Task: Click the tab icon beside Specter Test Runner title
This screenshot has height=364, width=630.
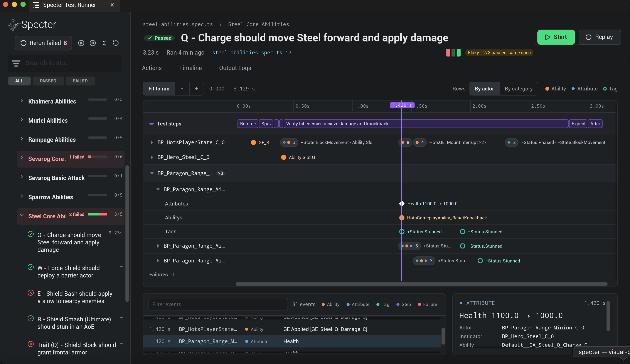Action: click(36, 5)
